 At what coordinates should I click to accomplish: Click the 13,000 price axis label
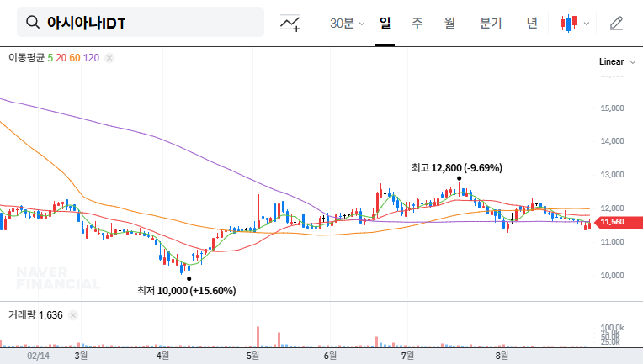coord(612,175)
